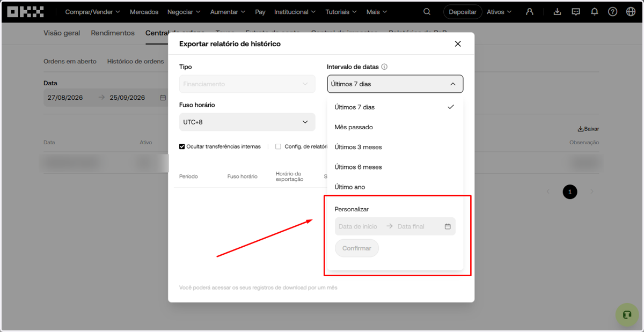Screen dimensions: 644x332
Task: Select Mês passado option
Action: point(395,127)
